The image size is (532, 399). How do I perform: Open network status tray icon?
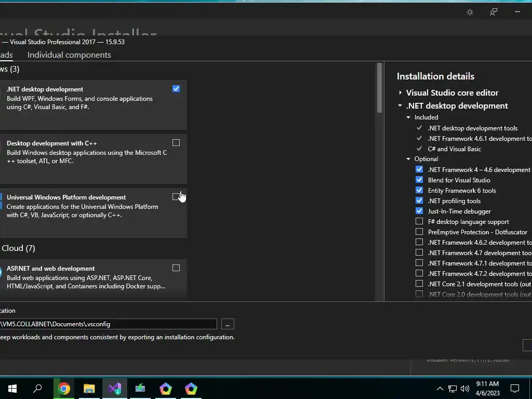(453, 389)
